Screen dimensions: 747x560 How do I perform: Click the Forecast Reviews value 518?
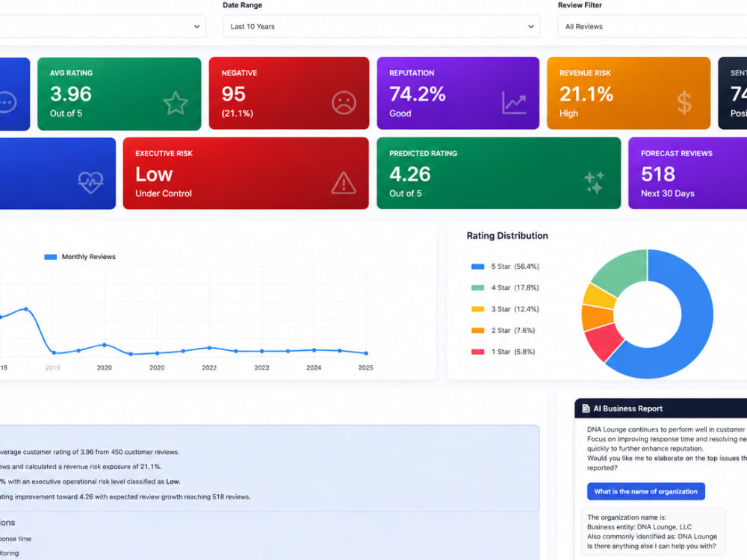pos(658,174)
